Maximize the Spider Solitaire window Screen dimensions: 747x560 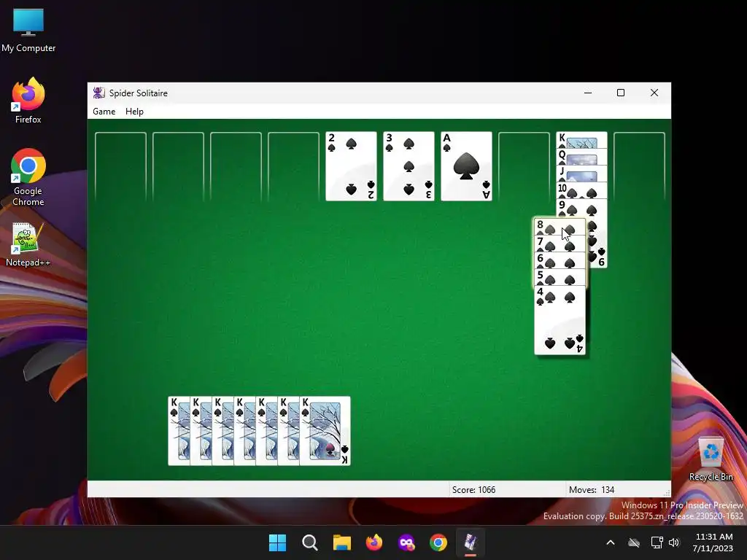(621, 93)
